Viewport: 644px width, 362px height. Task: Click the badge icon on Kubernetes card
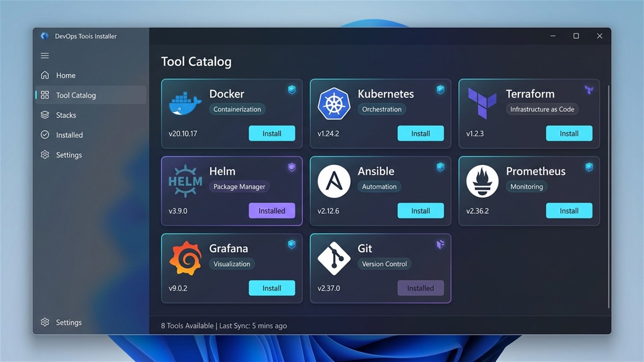(441, 90)
